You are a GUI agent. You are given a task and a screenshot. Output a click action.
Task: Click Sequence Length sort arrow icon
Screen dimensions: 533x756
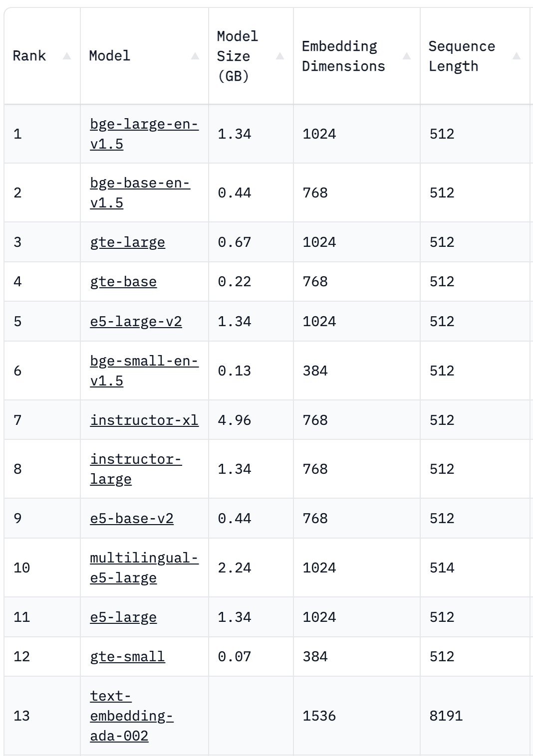[517, 56]
